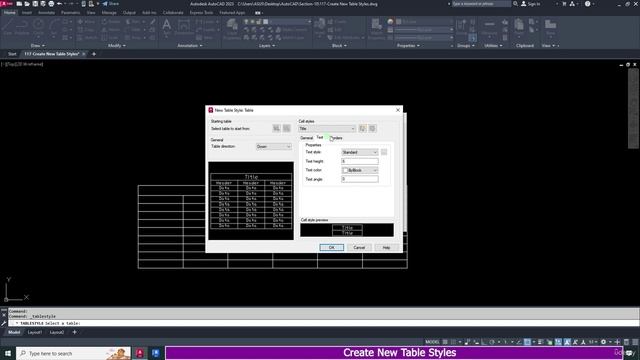Switch to the Output ribbon tab

129,13
